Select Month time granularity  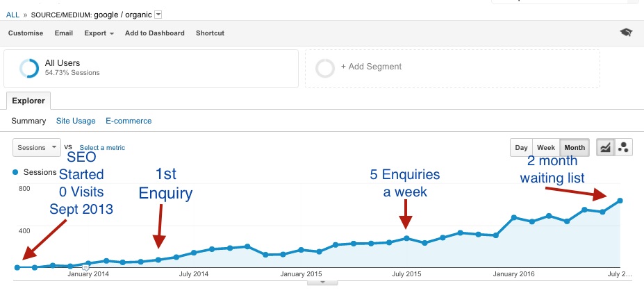click(574, 147)
